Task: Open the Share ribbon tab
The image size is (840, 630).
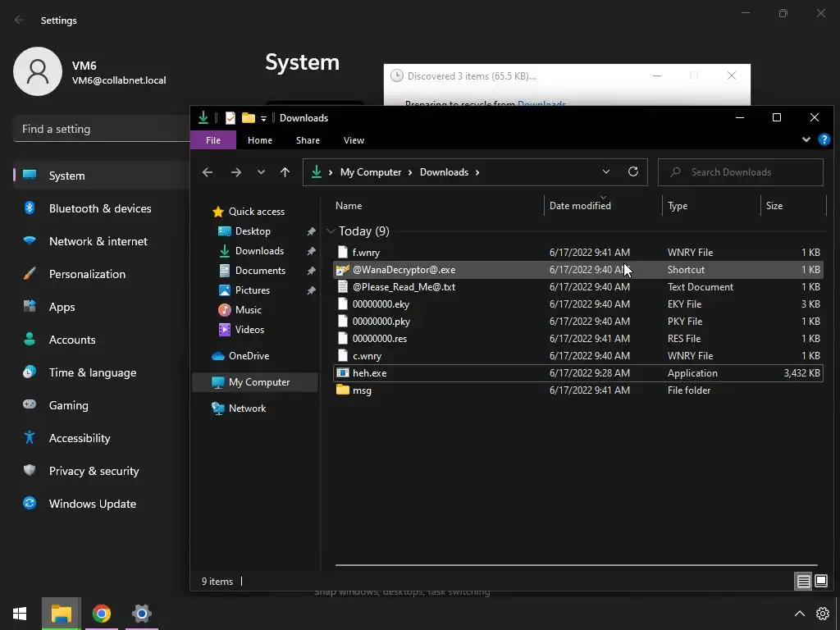Action: click(308, 140)
